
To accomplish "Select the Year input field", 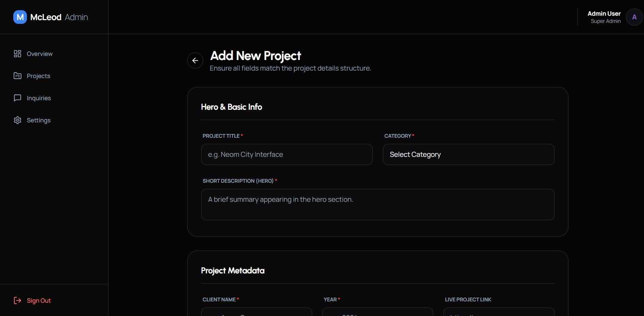I will (377, 312).
